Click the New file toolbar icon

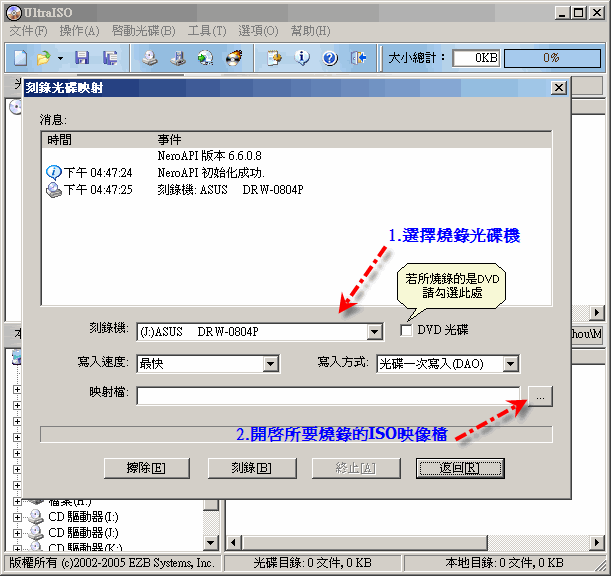[20, 58]
